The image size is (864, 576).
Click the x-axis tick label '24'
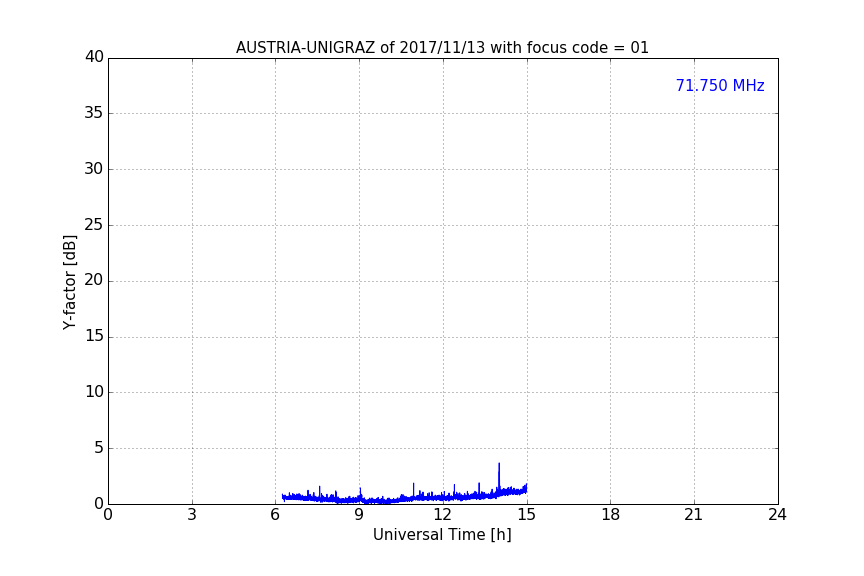[x=778, y=515]
